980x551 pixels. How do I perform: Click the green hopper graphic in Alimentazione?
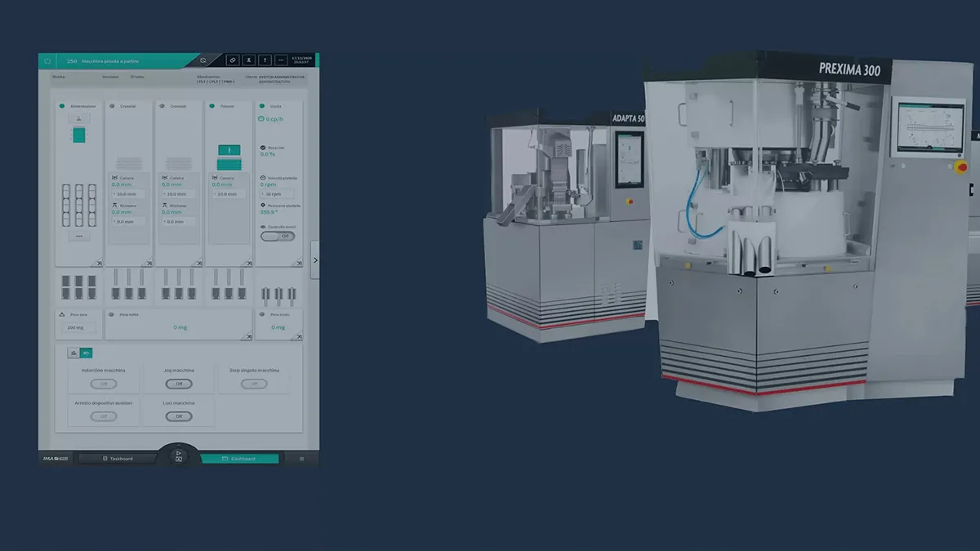coord(79,135)
